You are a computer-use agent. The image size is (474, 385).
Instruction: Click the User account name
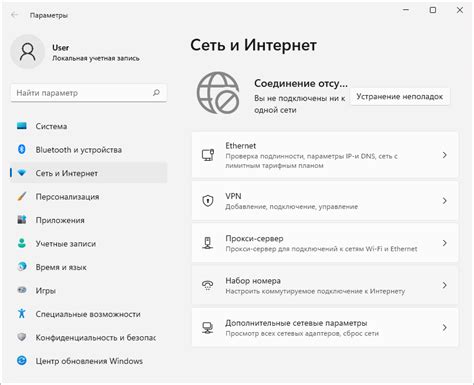[60, 48]
